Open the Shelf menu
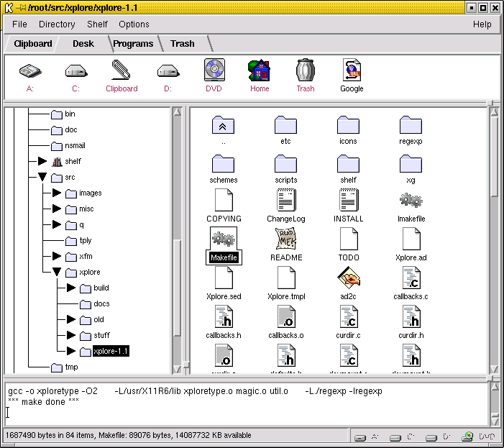Screen dimensions: 504x448 97,24
